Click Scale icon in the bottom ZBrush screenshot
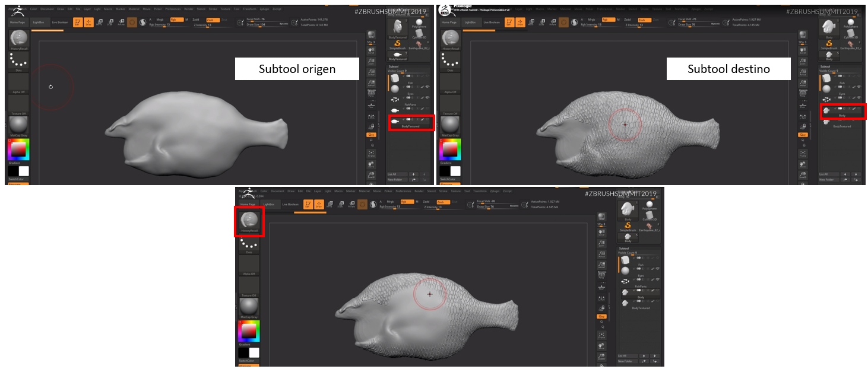 (341, 204)
